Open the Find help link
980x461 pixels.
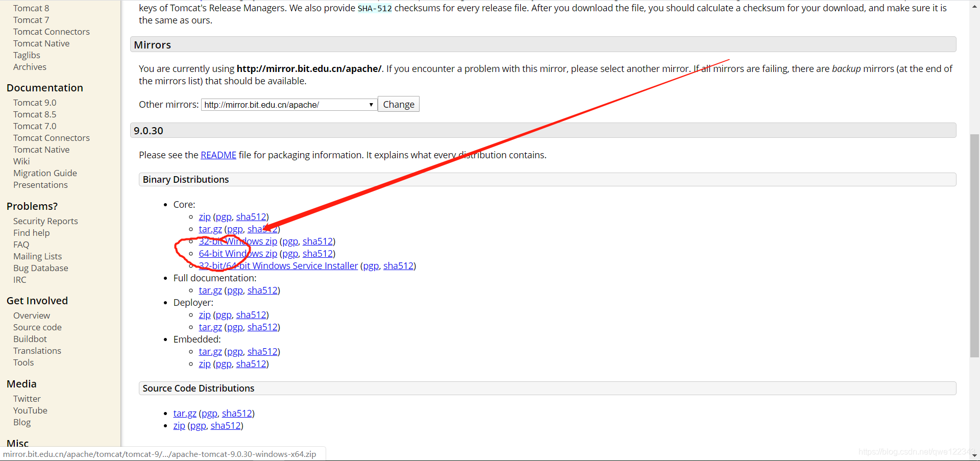pos(32,233)
